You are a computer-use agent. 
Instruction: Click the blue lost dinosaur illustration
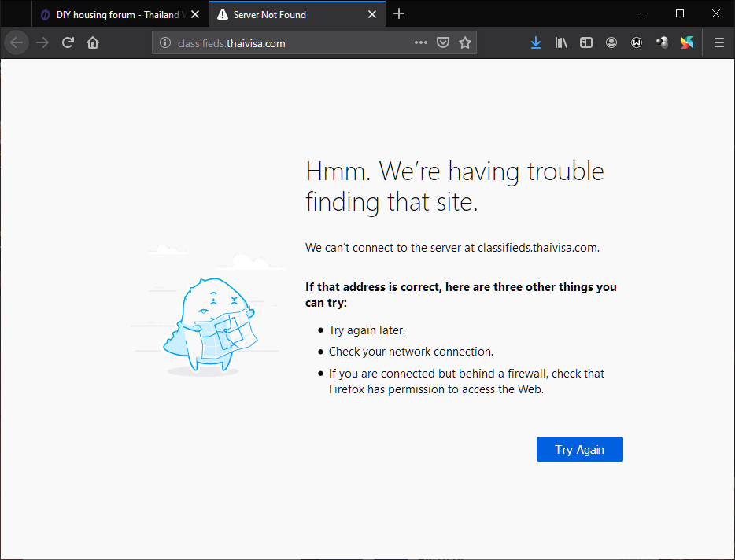click(210, 326)
